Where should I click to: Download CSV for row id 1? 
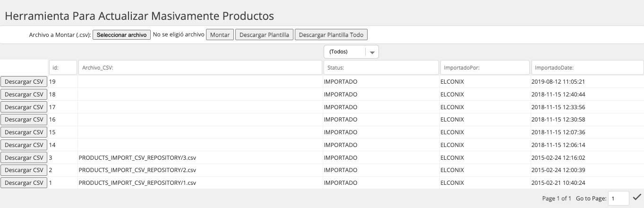click(x=24, y=182)
